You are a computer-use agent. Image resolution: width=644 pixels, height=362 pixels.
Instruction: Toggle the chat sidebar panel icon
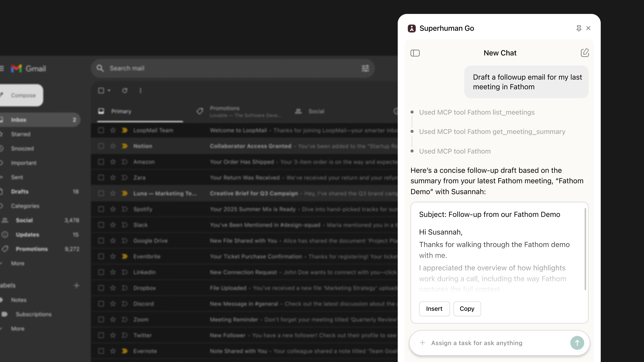(415, 53)
